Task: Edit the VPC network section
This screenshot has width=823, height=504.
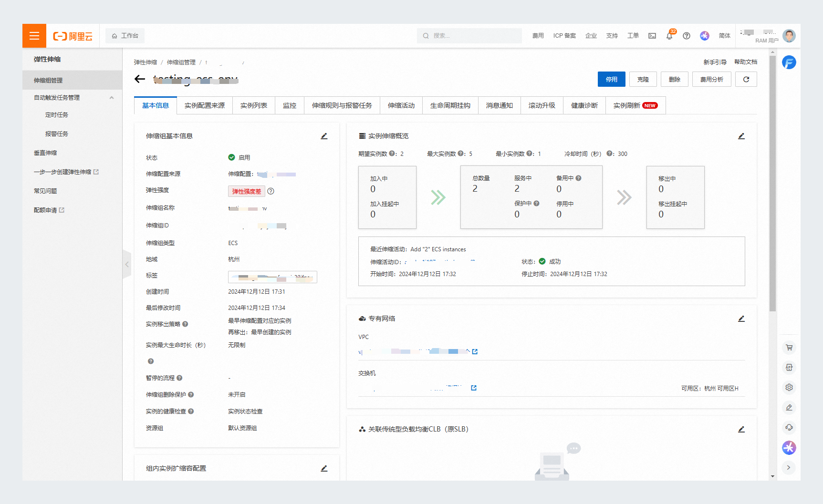Action: coord(741,319)
